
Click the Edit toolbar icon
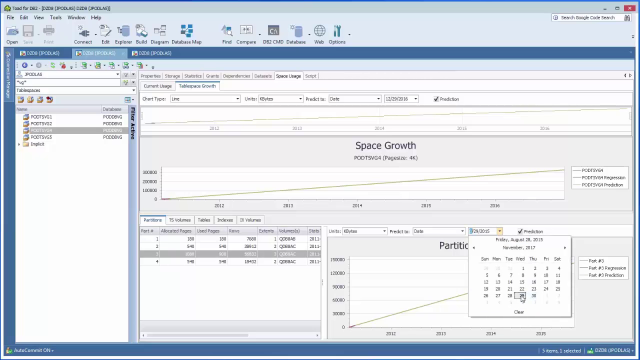(105, 35)
